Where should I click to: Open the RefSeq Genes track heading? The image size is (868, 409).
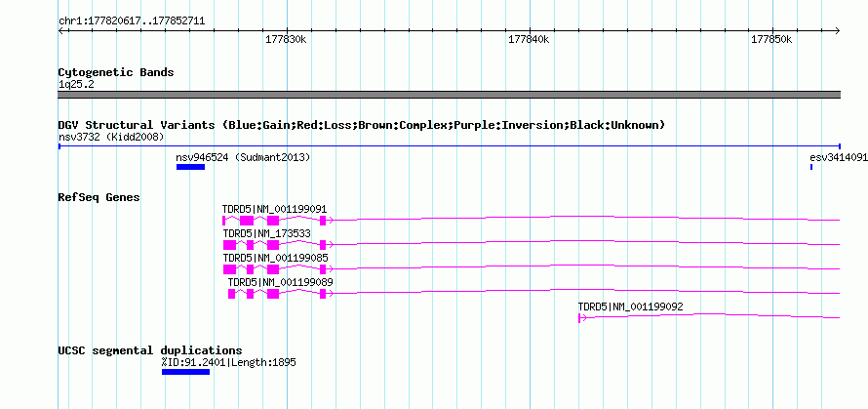pyautogui.click(x=99, y=197)
